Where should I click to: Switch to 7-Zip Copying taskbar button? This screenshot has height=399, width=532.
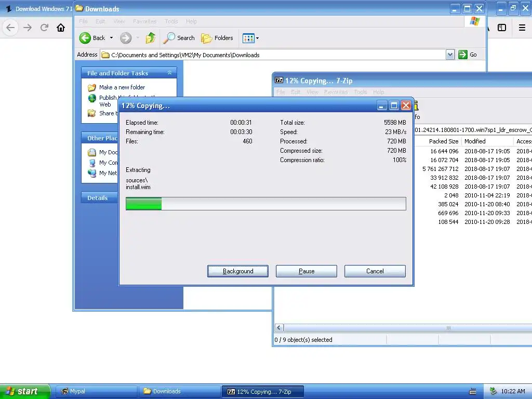[x=262, y=392]
